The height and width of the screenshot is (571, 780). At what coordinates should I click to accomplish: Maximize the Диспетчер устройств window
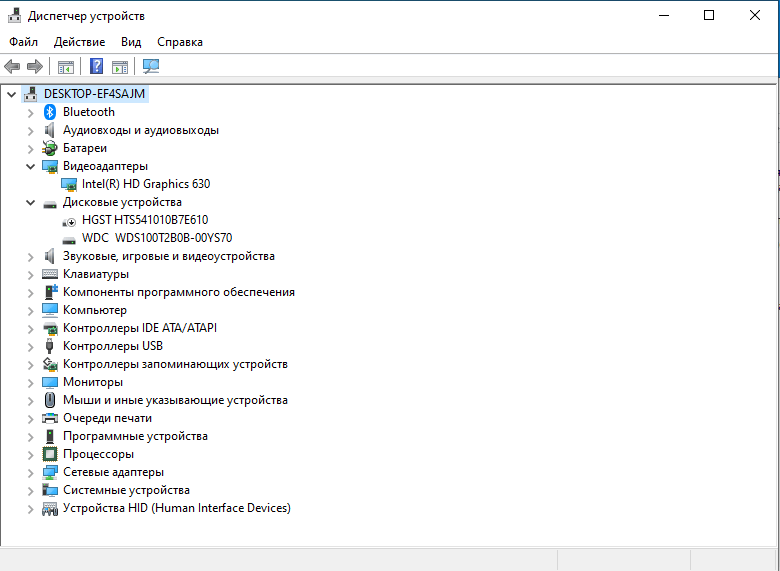tap(709, 15)
